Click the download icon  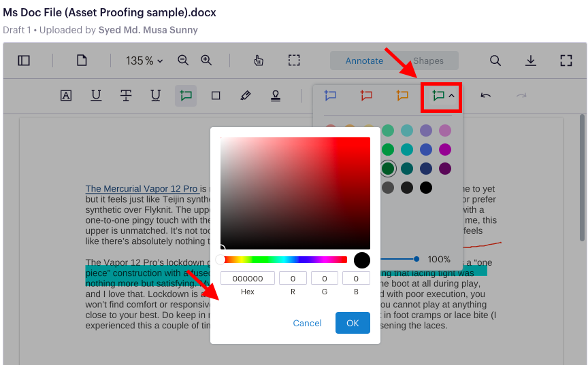(531, 60)
